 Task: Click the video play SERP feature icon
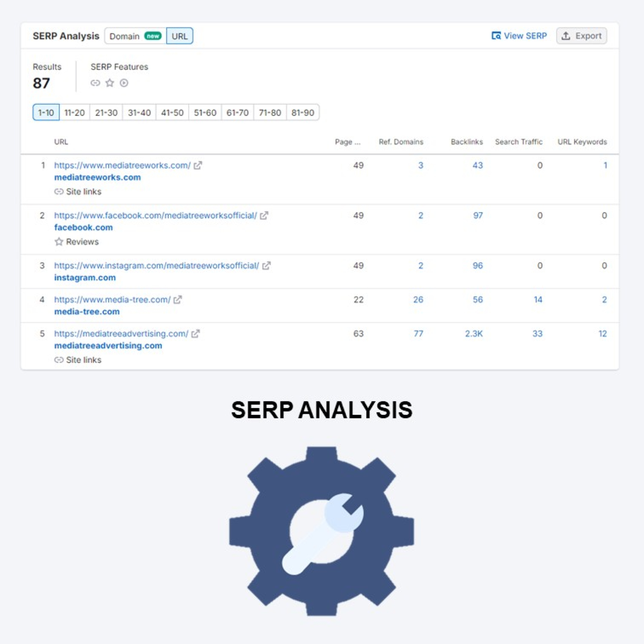click(124, 83)
